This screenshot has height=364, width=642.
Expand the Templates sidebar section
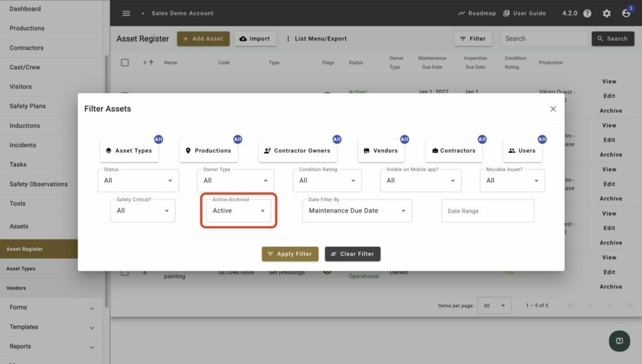(x=51, y=327)
